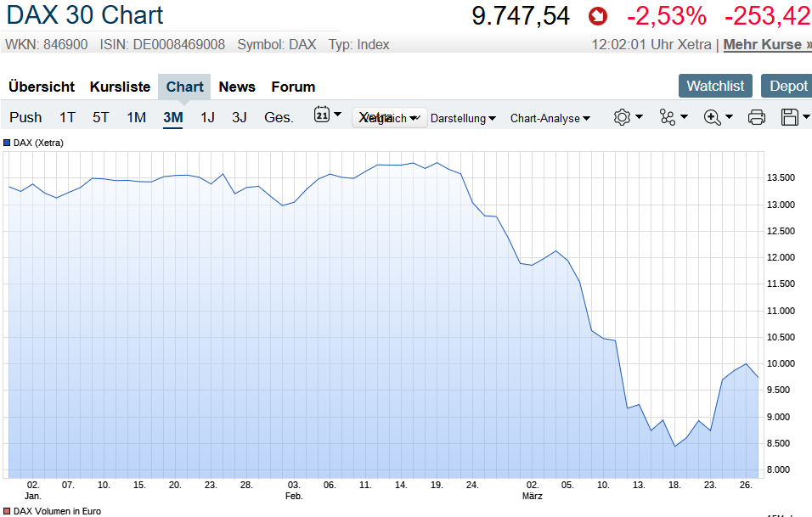Click the share nodes icon
The width and height of the screenshot is (812, 517).
(667, 117)
